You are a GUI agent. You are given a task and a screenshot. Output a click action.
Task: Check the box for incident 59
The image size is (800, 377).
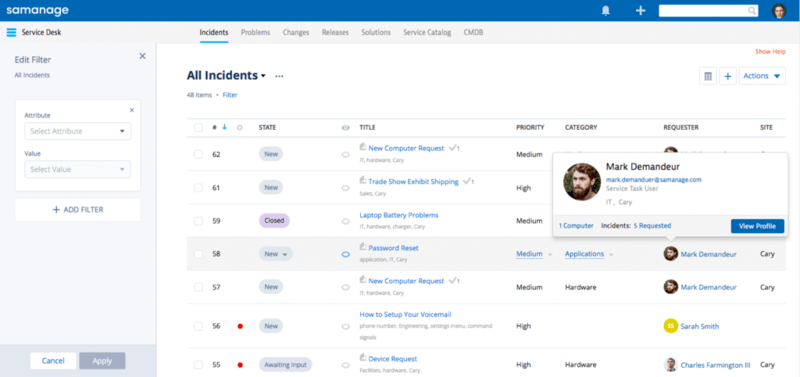click(198, 221)
